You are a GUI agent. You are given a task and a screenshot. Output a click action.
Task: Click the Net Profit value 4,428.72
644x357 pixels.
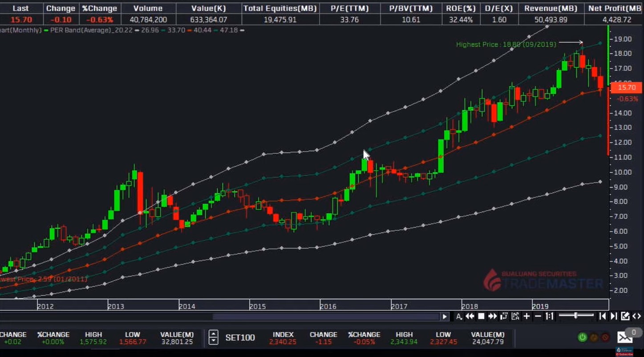pyautogui.click(x=616, y=20)
